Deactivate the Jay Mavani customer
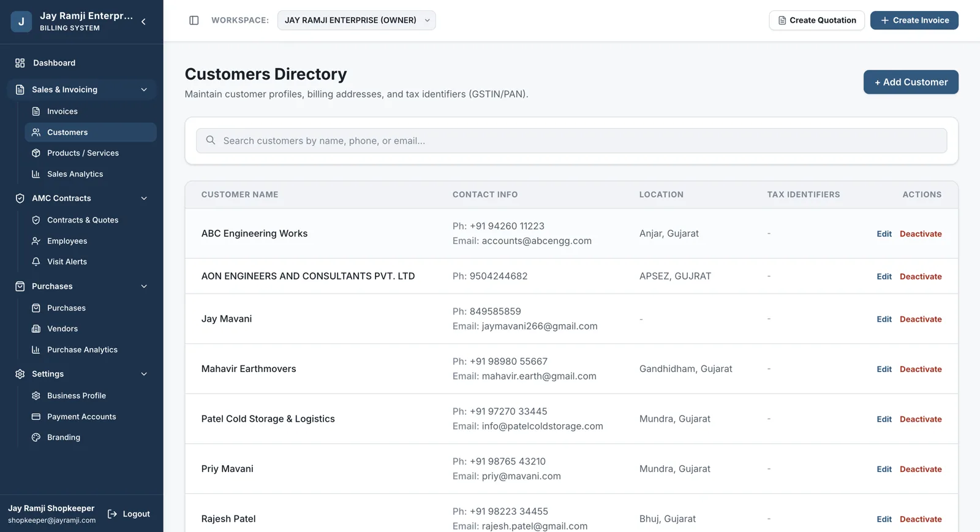Screen dimensions: 980x532 [x=921, y=319]
